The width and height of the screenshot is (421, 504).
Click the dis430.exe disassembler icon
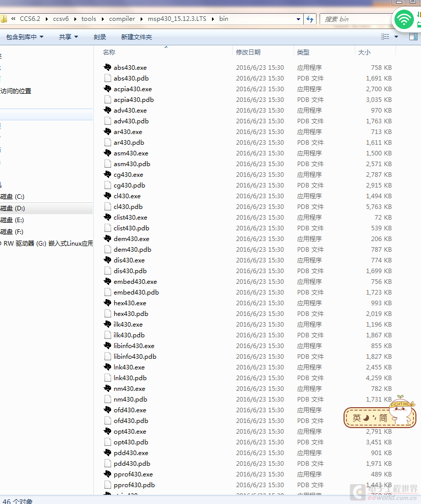[x=108, y=260]
